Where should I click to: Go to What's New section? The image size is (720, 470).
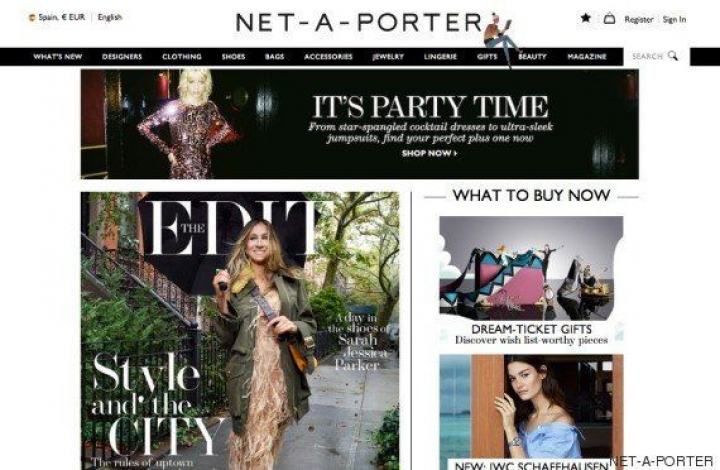point(58,56)
